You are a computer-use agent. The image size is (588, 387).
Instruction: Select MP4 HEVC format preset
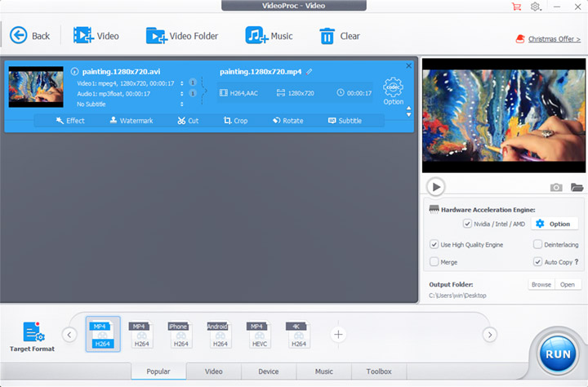[x=260, y=335]
